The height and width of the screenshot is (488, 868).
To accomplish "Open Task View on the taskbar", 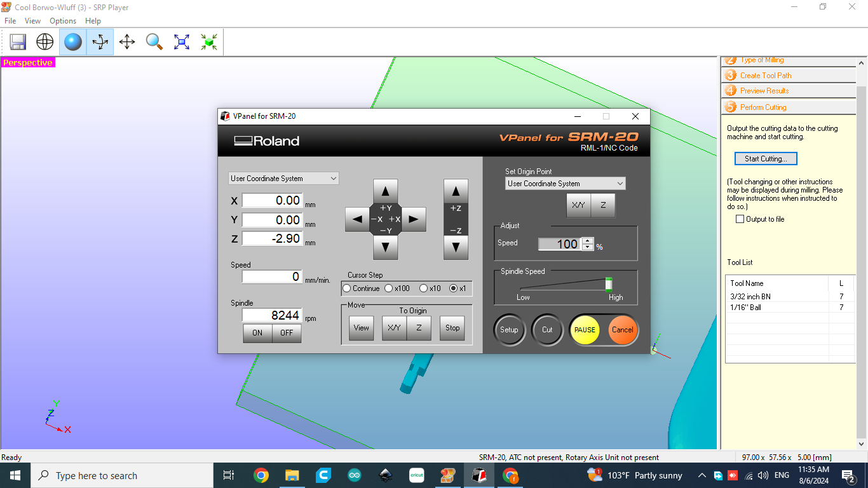I will tap(229, 475).
